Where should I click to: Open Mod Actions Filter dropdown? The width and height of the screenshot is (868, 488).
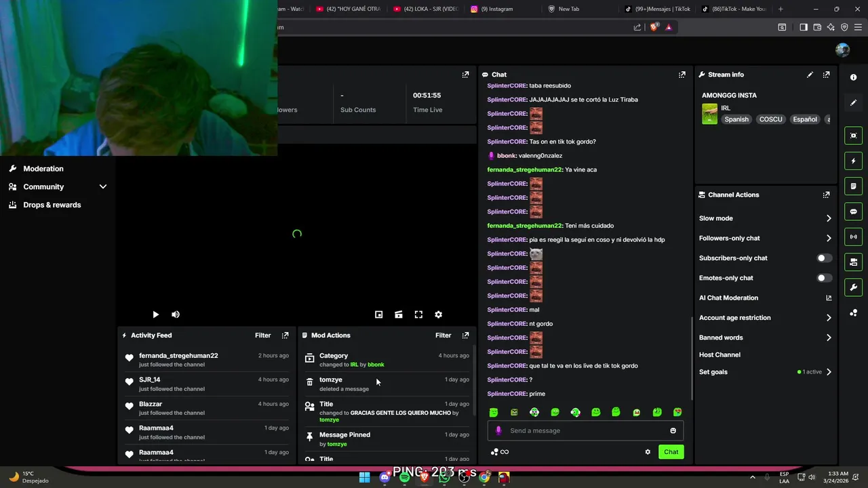(443, 335)
